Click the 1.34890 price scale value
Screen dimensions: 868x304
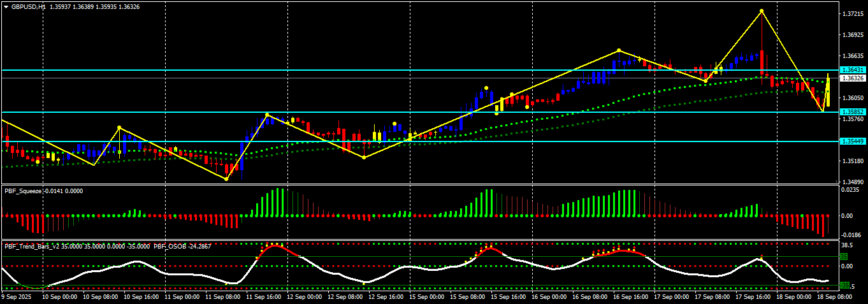[853, 182]
